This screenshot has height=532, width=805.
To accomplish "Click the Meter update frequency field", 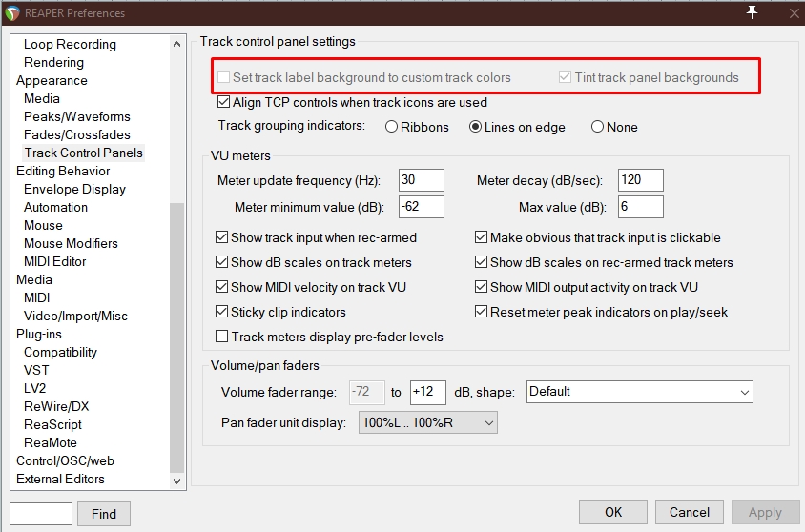I will (422, 180).
